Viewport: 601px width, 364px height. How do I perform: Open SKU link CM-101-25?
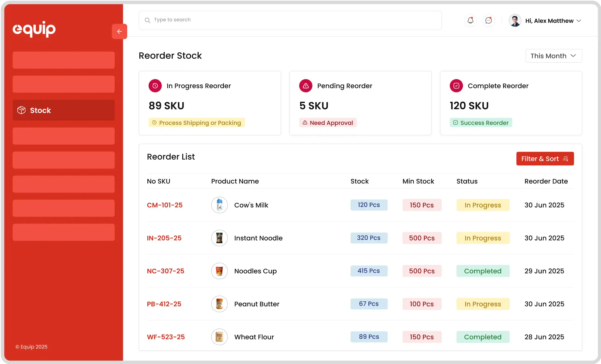pos(165,205)
